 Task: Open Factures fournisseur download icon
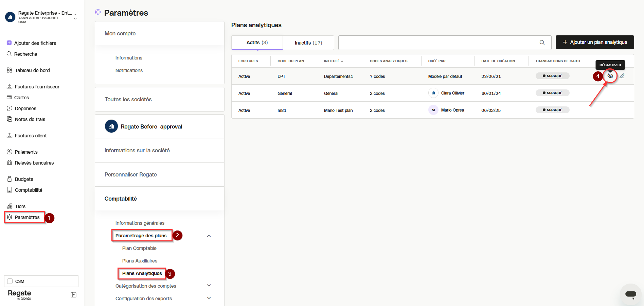tap(10, 86)
